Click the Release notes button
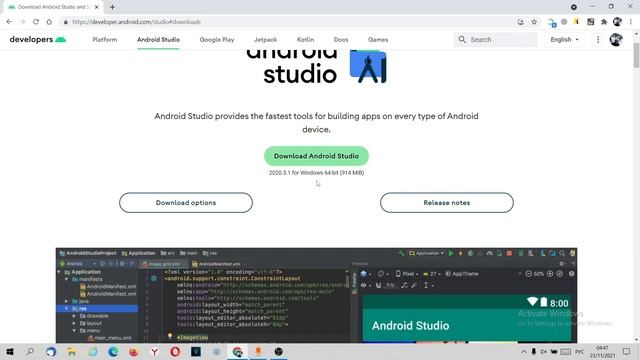This screenshot has height=360, width=640. click(x=447, y=202)
